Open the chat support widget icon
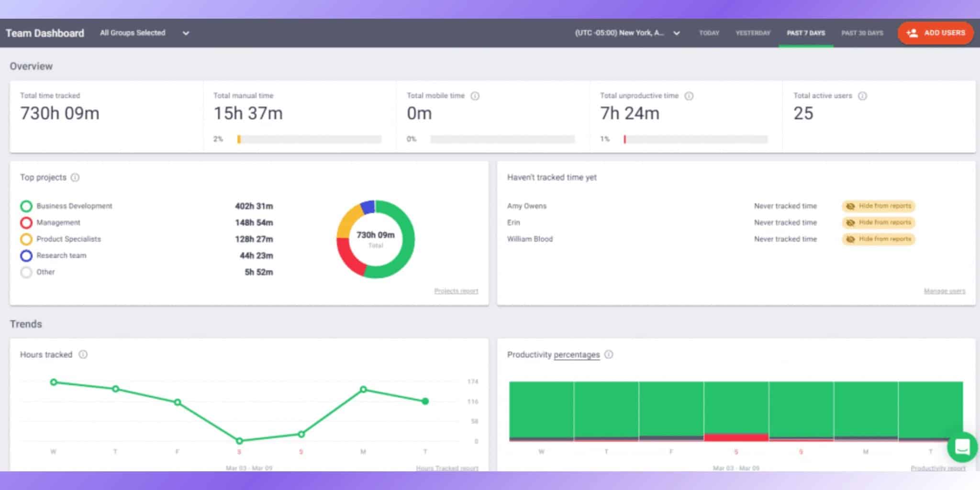 pyautogui.click(x=962, y=447)
